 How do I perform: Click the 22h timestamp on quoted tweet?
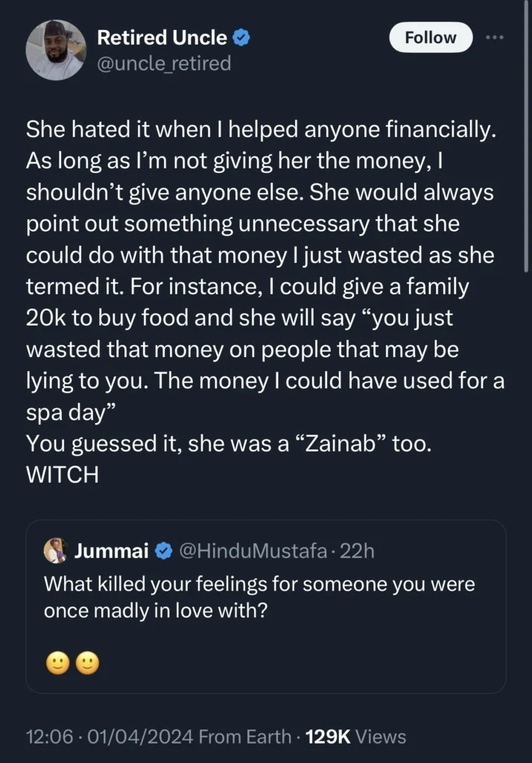359,551
